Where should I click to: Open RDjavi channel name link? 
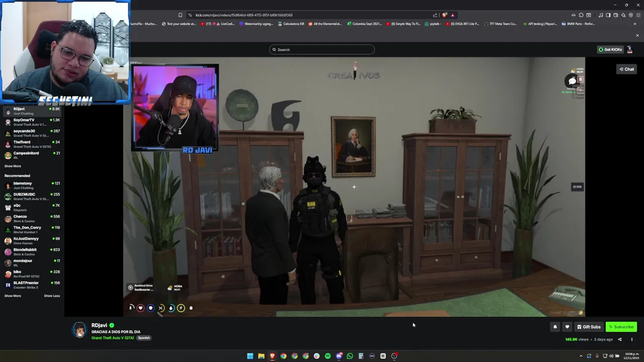(x=99, y=325)
